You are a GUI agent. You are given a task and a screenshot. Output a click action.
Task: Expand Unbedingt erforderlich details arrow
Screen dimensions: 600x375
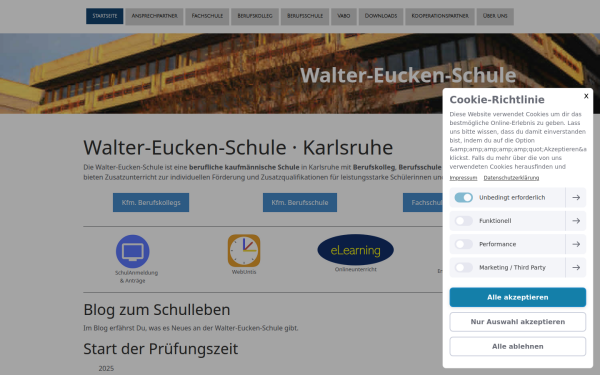click(576, 197)
